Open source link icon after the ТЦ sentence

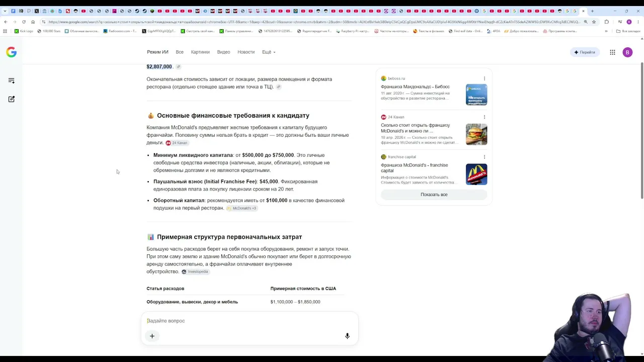point(278,87)
